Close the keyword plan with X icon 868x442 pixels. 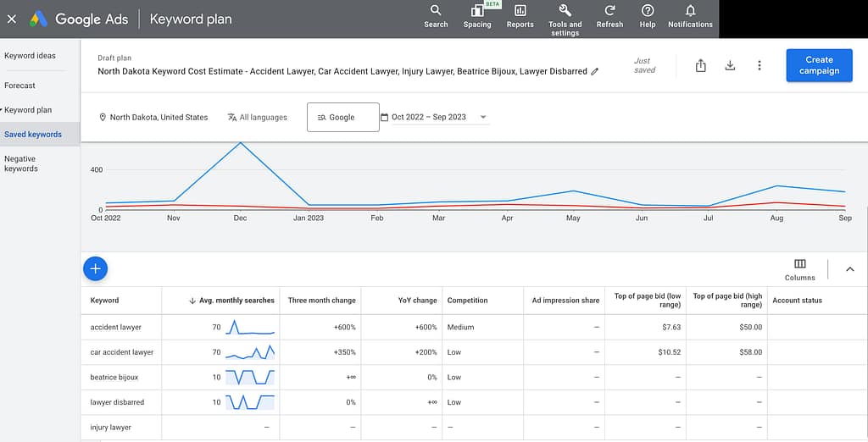click(x=12, y=19)
